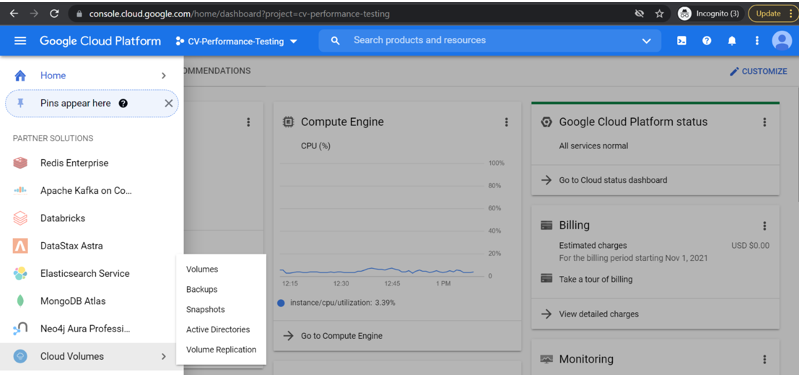Screen dimensions: 799x376
Task: Choose Volumes from Cloud Volumes submenu
Action: coord(202,269)
